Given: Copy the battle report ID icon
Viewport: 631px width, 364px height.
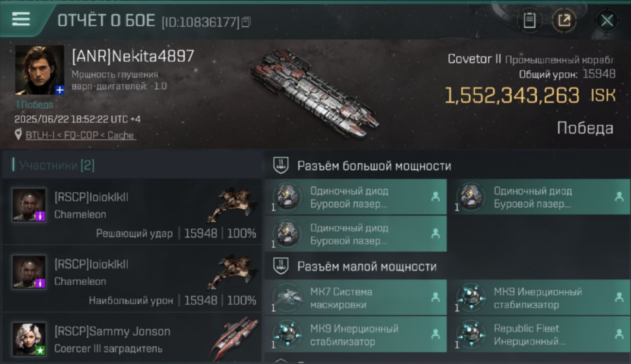Looking at the screenshot, I should 246,22.
